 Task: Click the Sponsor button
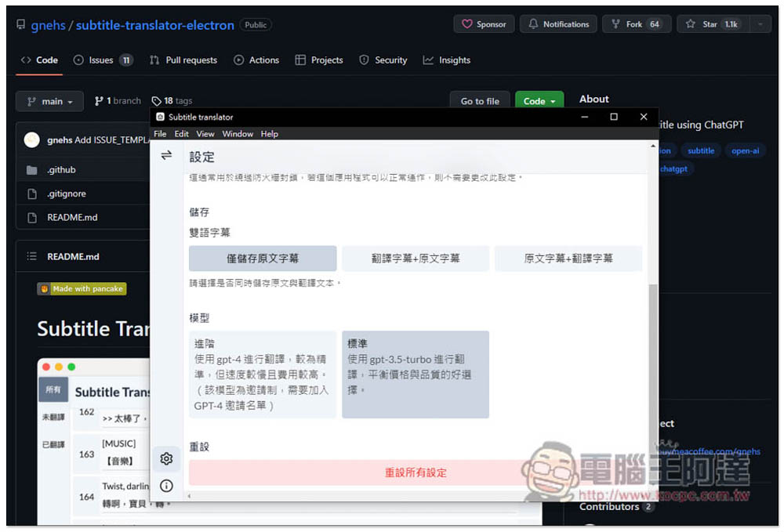point(484,24)
